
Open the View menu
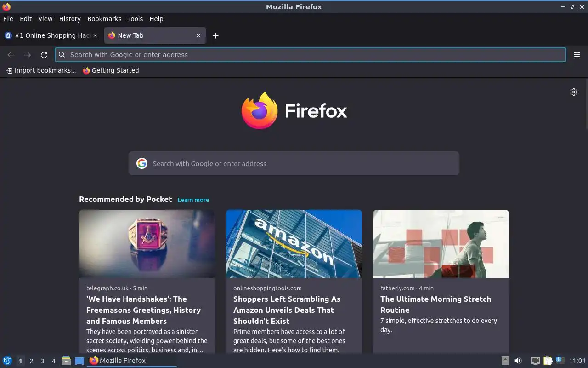pos(45,19)
